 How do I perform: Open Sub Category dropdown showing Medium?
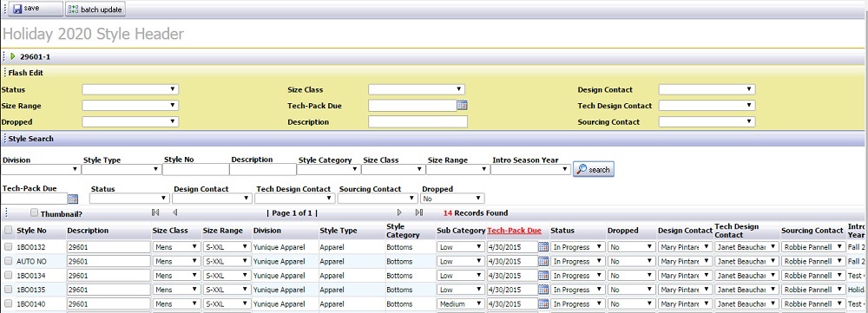(x=461, y=303)
